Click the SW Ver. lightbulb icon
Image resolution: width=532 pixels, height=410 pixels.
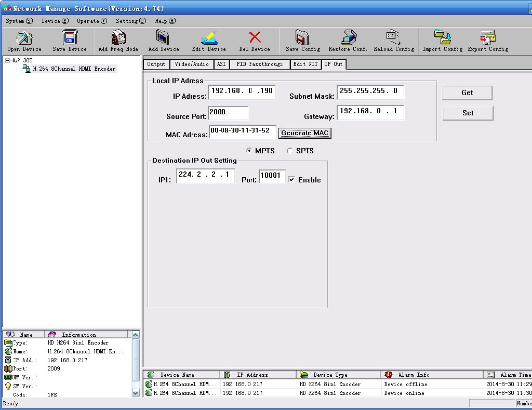tap(8, 386)
